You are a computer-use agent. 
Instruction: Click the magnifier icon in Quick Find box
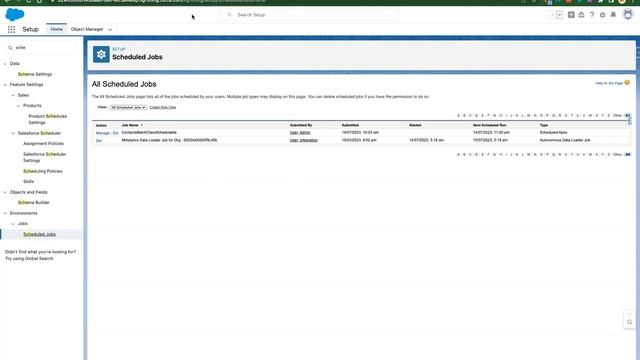pyautogui.click(x=10, y=48)
